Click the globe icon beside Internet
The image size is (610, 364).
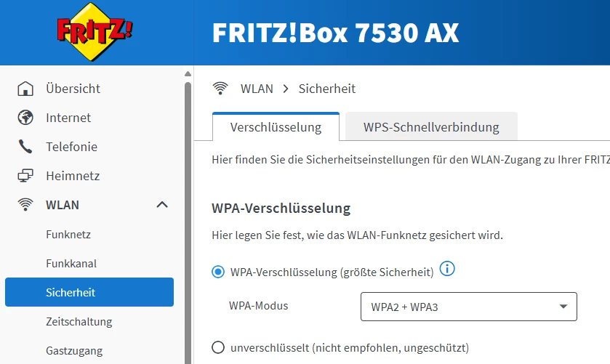pos(25,118)
